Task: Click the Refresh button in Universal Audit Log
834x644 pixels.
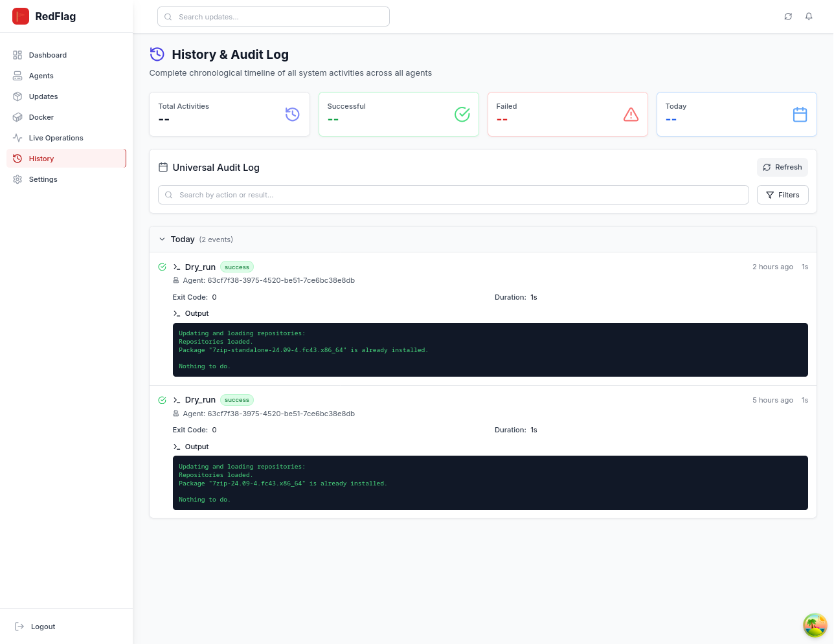Action: pyautogui.click(x=782, y=167)
